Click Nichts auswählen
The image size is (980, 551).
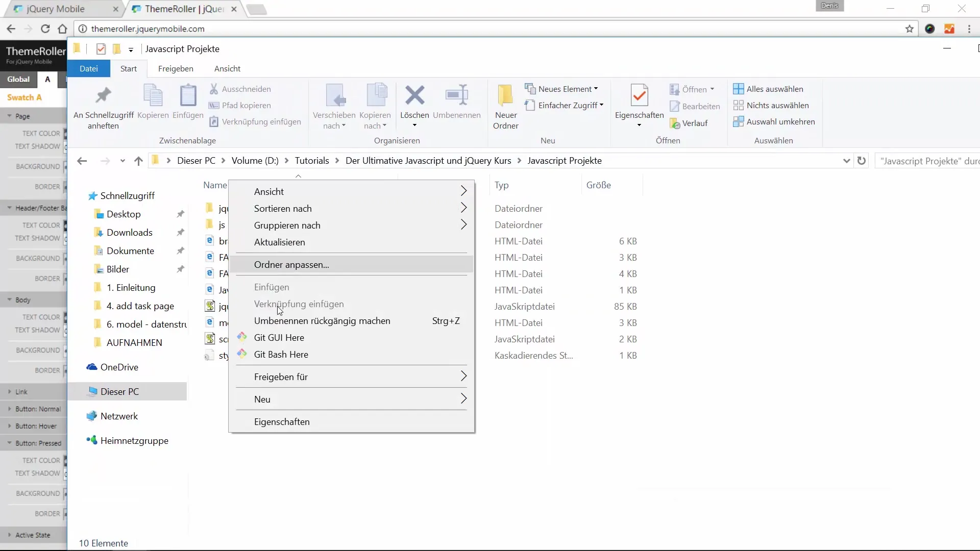(771, 105)
